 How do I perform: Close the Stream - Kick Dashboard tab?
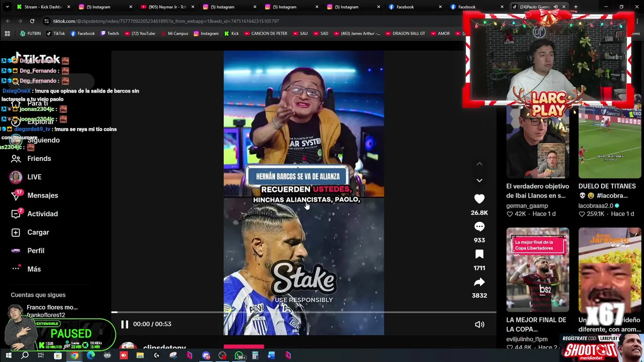pyautogui.click(x=68, y=7)
